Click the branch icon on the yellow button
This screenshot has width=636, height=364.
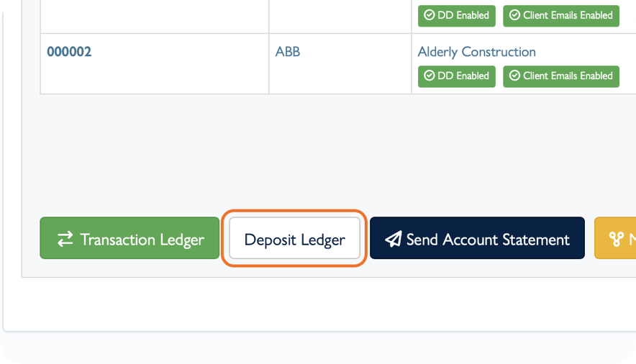(x=616, y=240)
